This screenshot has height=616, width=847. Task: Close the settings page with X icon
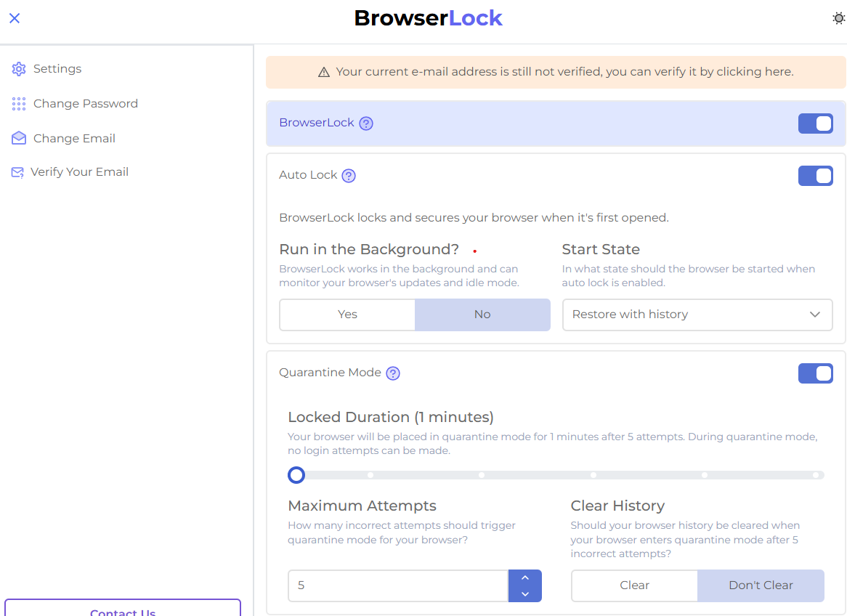tap(15, 18)
